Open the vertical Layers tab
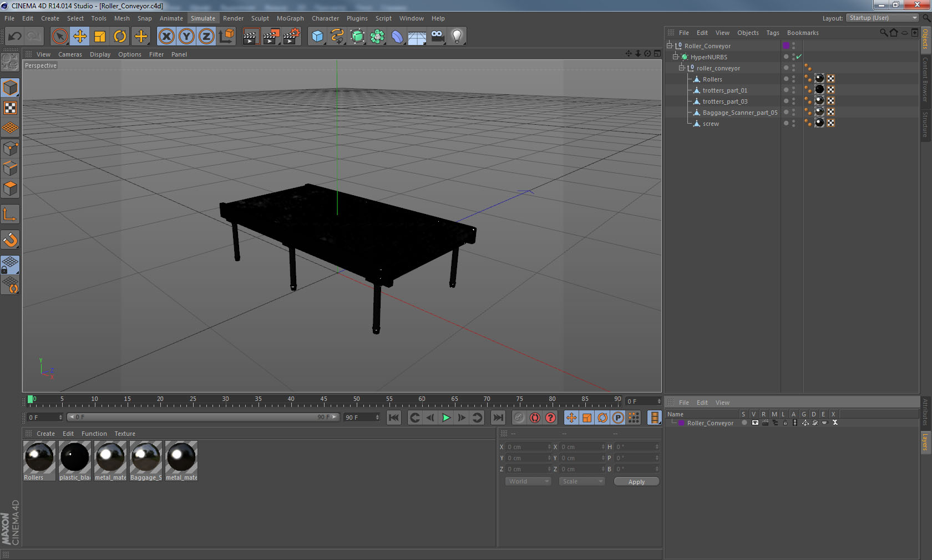This screenshot has height=560, width=932. (925, 443)
